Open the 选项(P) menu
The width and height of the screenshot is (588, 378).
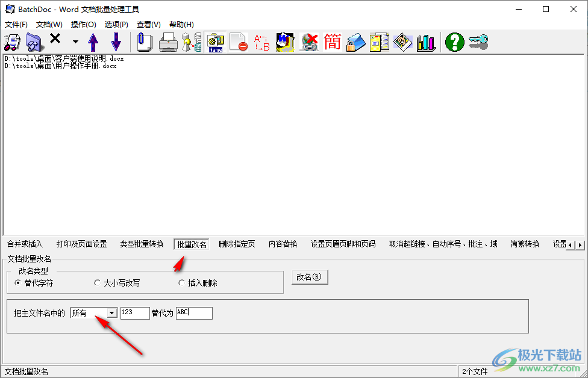pyautogui.click(x=116, y=24)
